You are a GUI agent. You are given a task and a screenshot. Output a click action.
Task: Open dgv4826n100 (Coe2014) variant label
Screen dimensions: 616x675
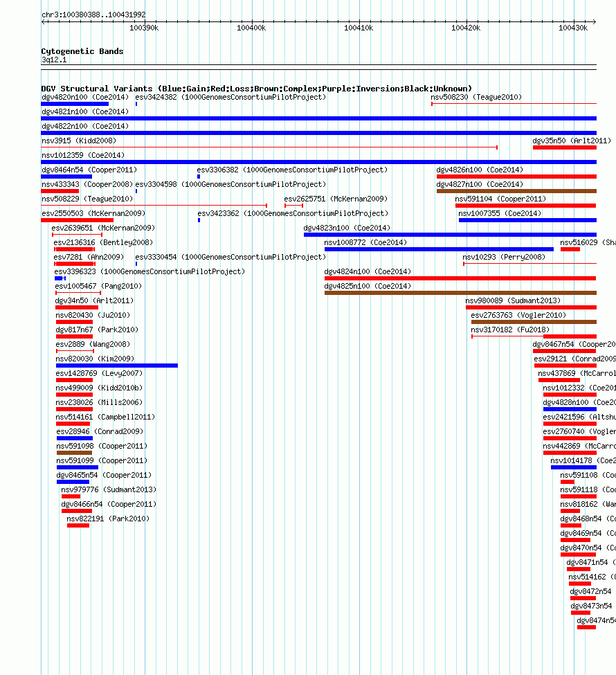(x=480, y=170)
